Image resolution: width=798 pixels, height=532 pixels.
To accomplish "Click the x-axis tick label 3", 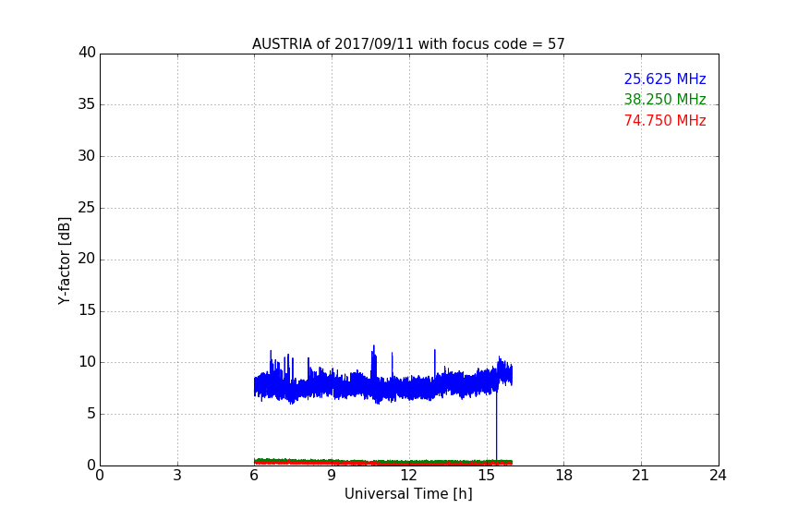I will coord(177,476).
